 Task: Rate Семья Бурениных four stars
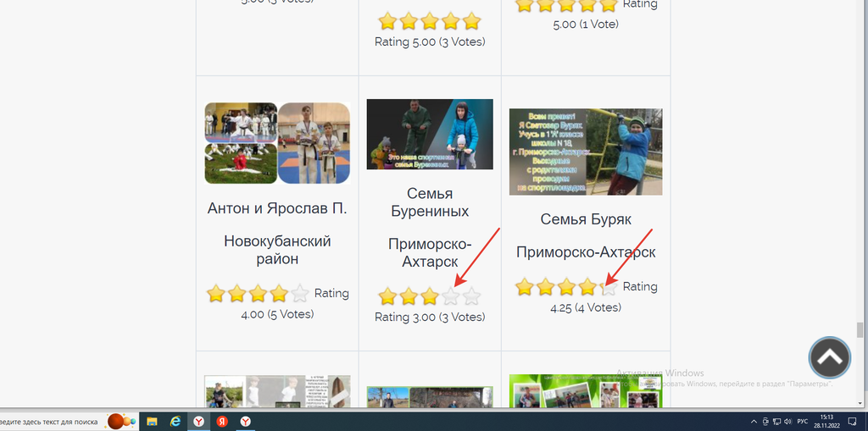(x=451, y=296)
